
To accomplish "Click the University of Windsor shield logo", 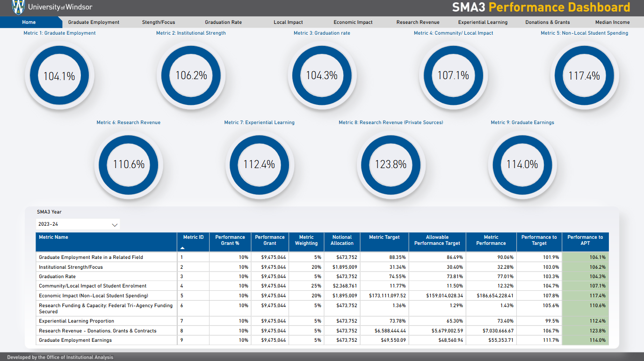I will coord(17,7).
